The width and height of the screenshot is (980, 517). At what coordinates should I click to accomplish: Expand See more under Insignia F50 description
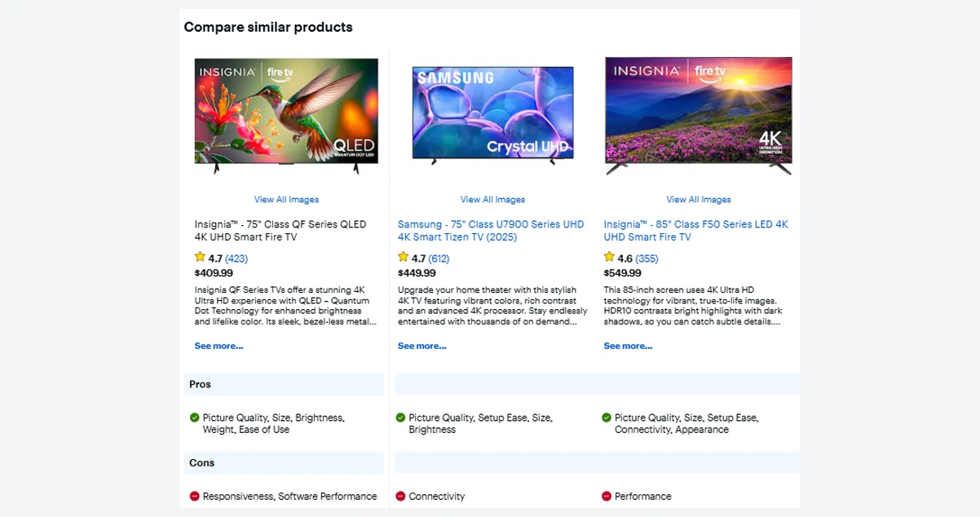pyautogui.click(x=628, y=346)
